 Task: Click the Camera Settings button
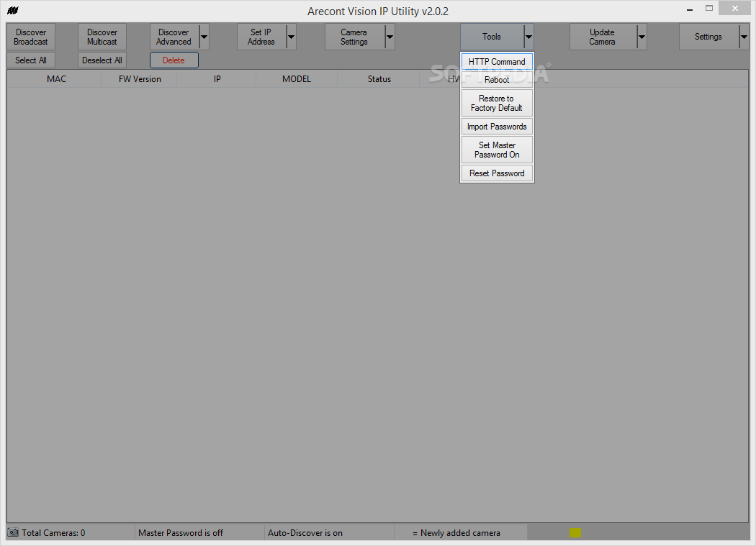pos(354,37)
